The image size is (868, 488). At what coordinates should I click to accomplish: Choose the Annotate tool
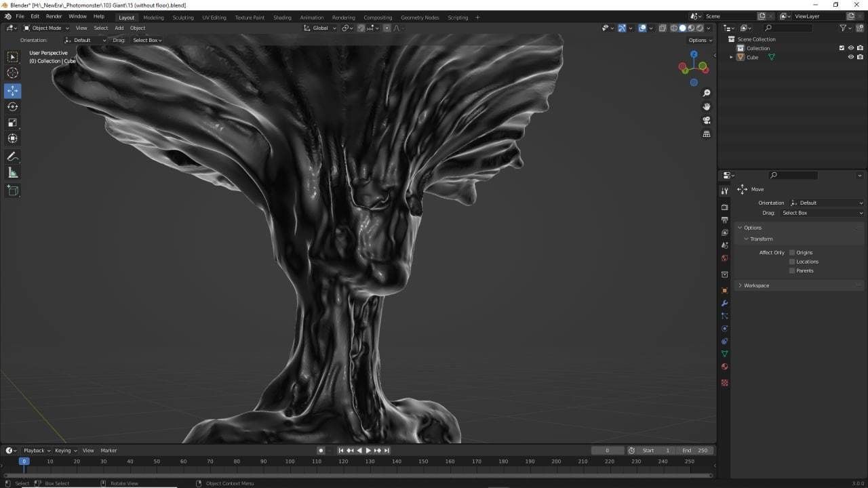[12, 157]
